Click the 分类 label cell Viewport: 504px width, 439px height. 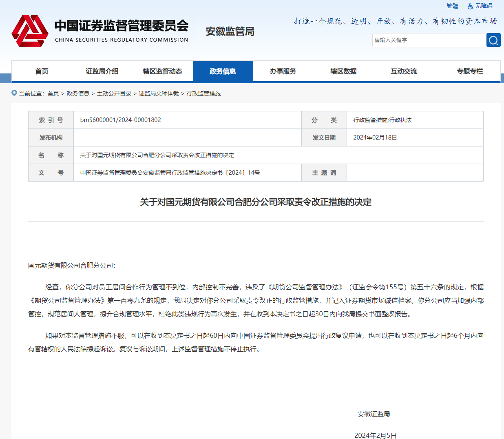[324, 120]
